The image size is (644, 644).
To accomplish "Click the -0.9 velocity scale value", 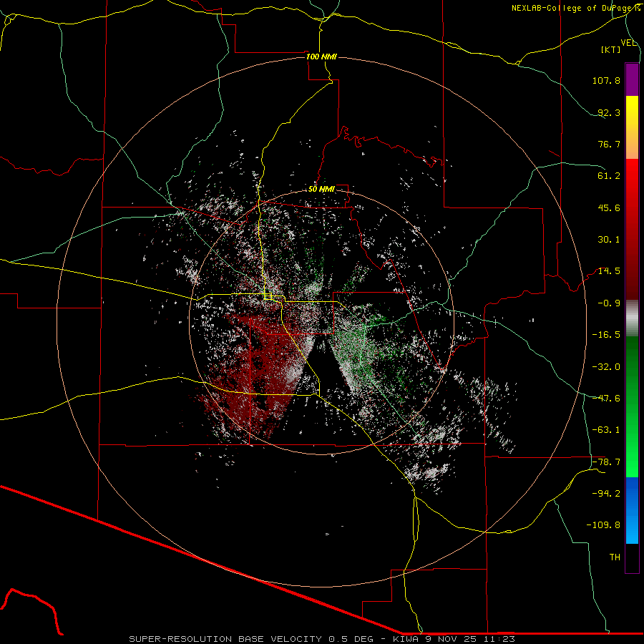I will (x=609, y=303).
